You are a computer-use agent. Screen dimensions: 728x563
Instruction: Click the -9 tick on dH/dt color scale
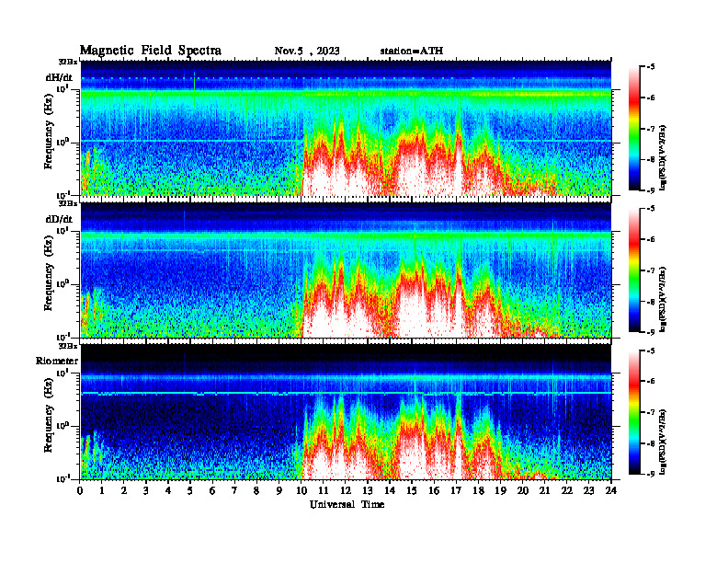(x=652, y=190)
